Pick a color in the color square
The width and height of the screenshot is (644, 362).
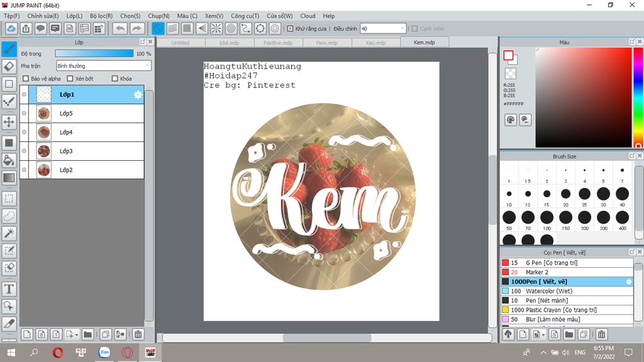pos(583,97)
